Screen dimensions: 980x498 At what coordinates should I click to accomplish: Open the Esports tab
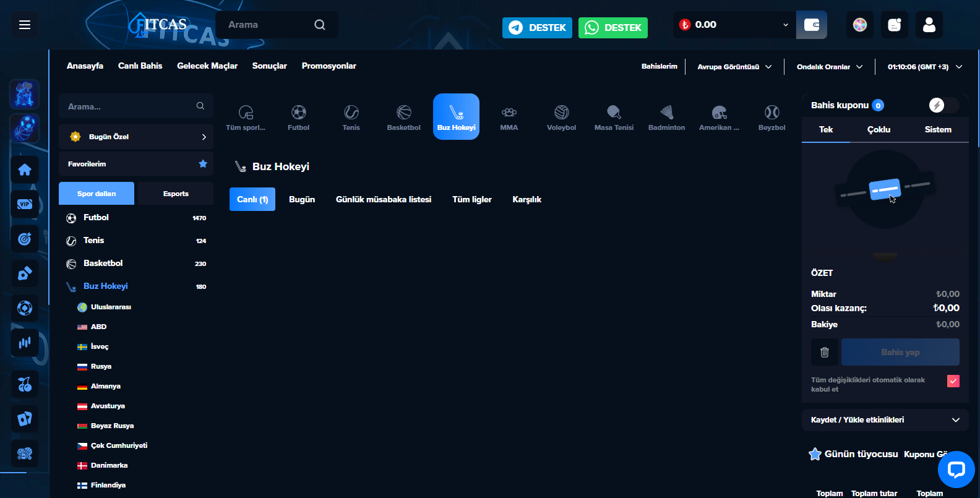point(176,194)
